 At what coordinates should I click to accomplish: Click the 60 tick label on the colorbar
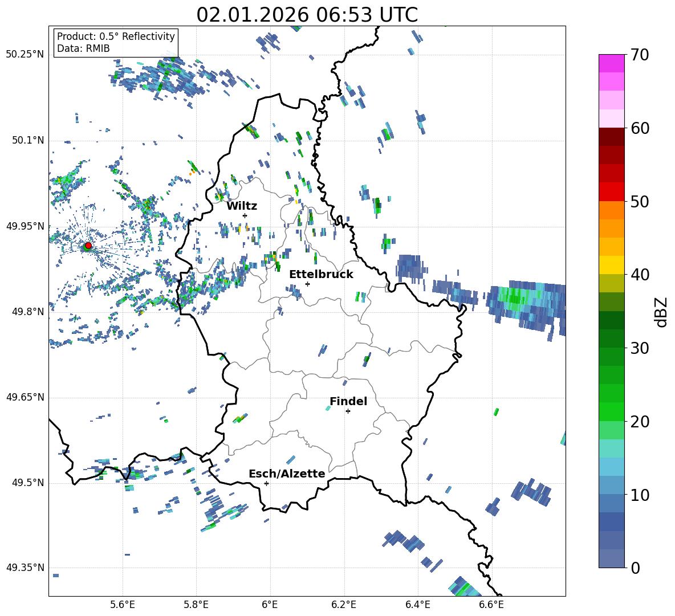(640, 128)
